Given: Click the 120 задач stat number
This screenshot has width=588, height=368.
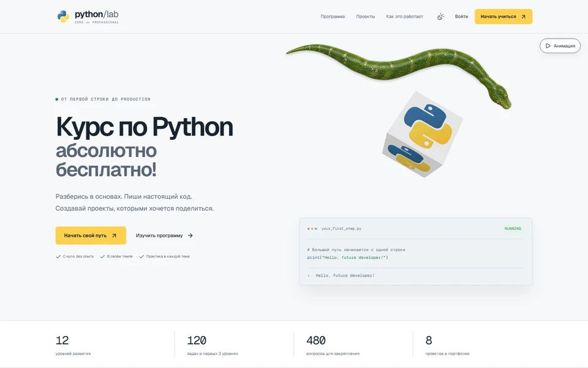Looking at the screenshot, I should point(197,340).
